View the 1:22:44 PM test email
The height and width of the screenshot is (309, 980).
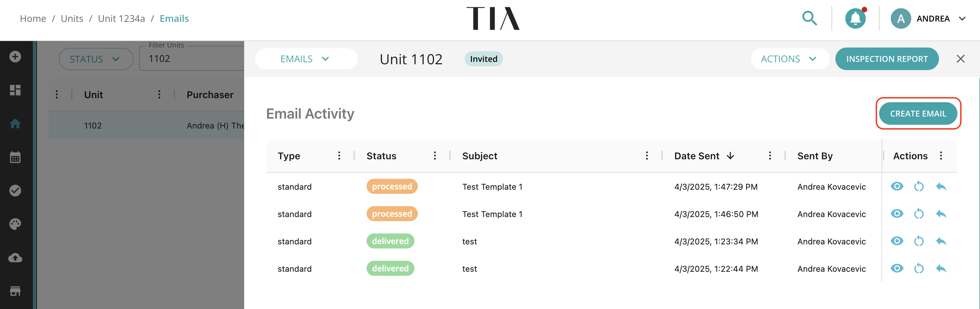[897, 268]
